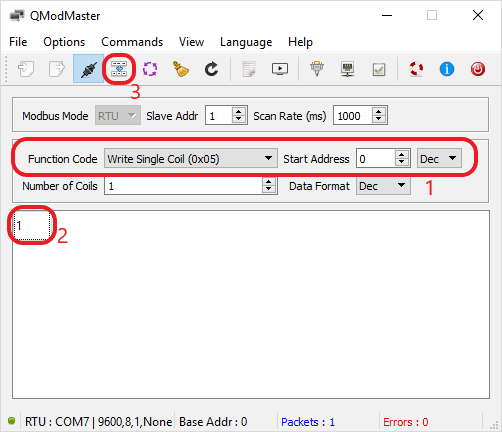This screenshot has width=502, height=432.
Task: Increase the Scan Rate value
Action: click(379, 111)
